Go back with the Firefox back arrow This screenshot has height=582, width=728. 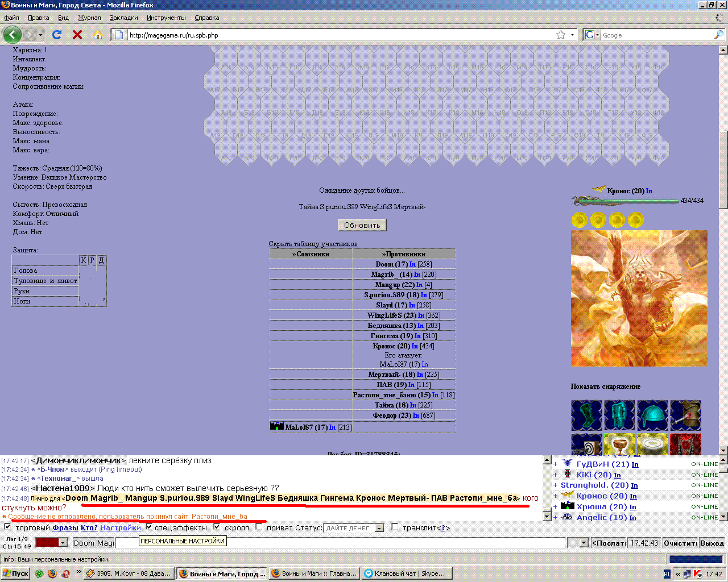pyautogui.click(x=13, y=35)
